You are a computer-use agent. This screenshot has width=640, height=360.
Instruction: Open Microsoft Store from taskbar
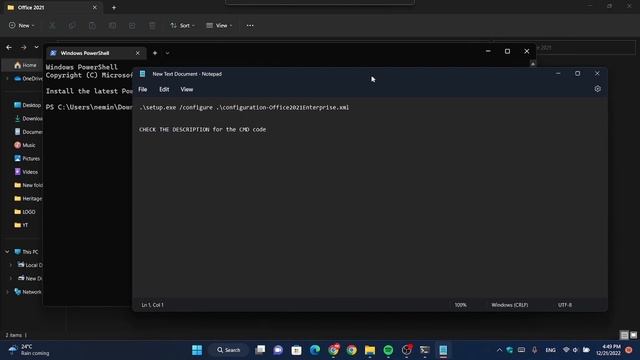coord(297,350)
